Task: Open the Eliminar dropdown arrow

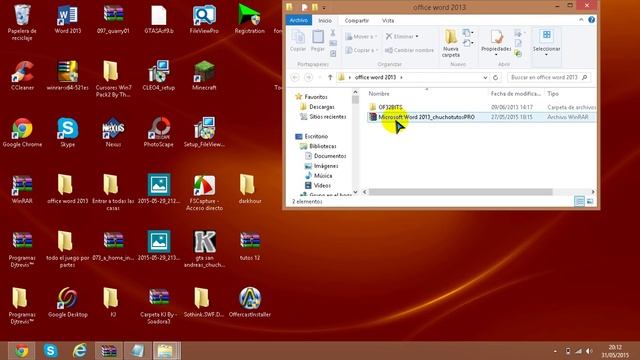Action: pos(417,37)
